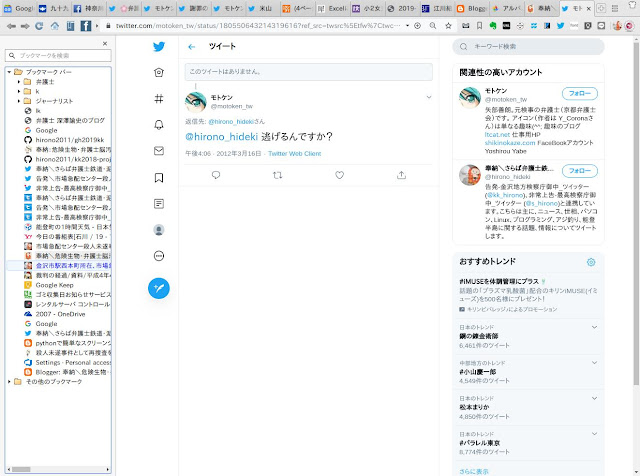
Task: Open the shikinokaze.com link in bio
Action: pyautogui.click(x=510, y=143)
